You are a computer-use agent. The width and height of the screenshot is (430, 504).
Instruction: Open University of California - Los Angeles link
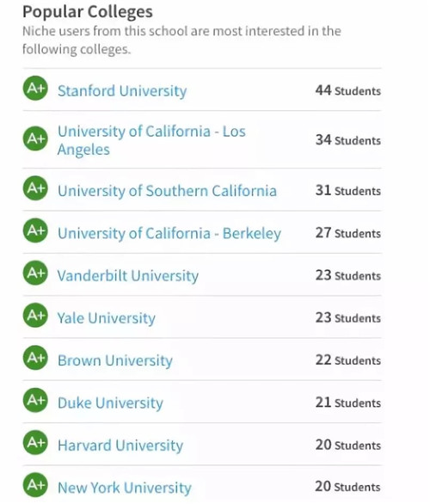coord(151,140)
